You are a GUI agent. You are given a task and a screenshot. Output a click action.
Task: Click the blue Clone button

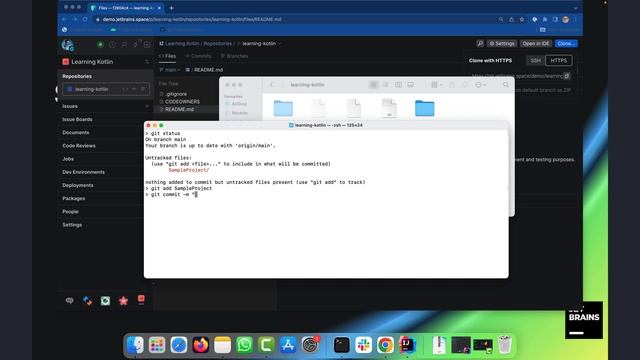566,43
